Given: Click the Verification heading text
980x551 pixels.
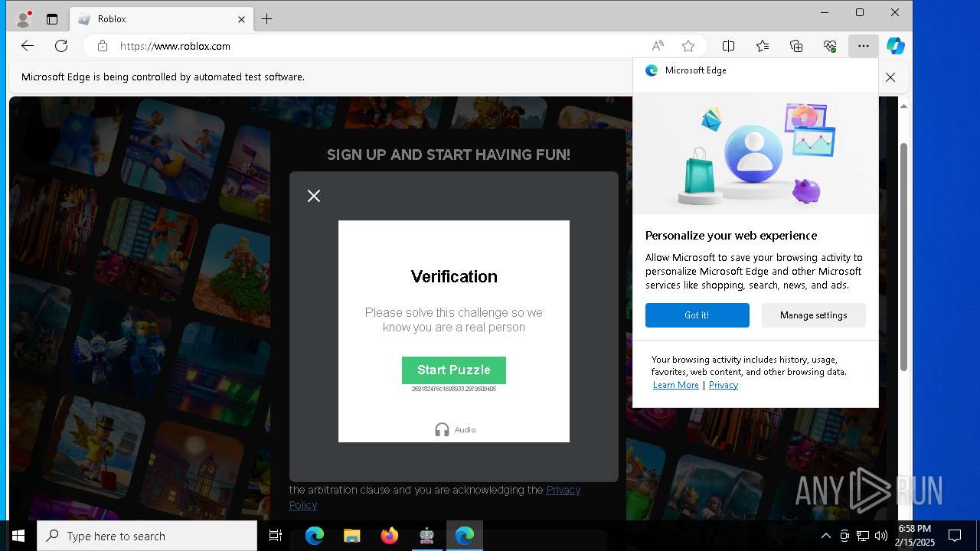Looking at the screenshot, I should tap(454, 276).
